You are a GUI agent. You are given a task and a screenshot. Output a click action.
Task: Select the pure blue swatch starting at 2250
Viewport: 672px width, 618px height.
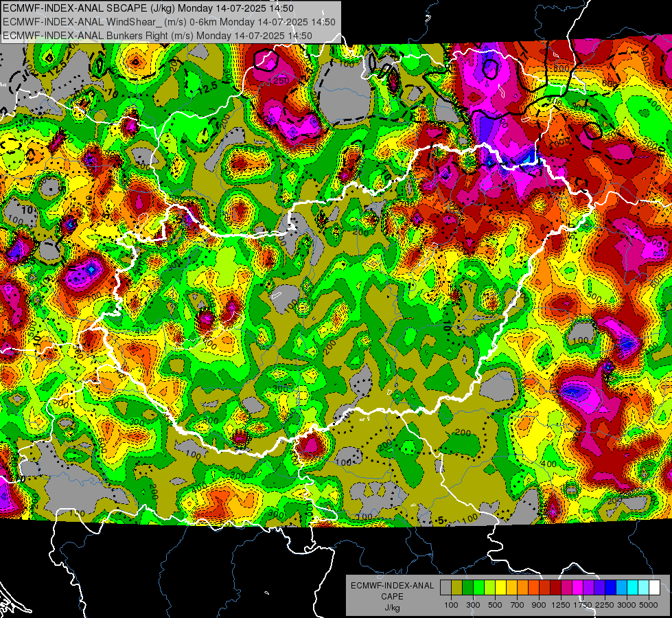point(611,587)
